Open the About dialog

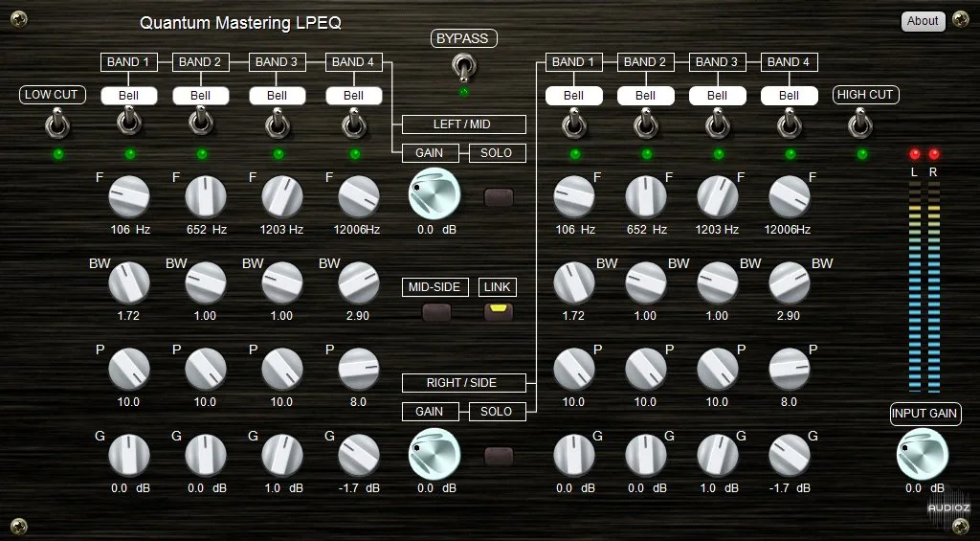point(923,21)
